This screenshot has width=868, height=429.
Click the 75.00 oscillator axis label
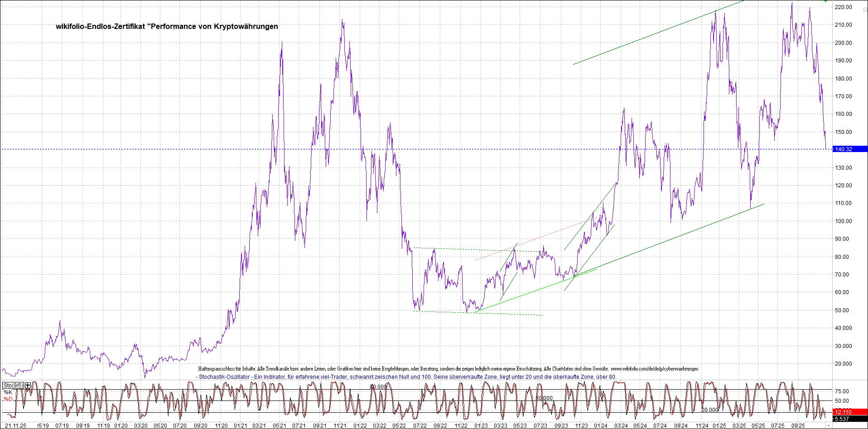point(842,391)
